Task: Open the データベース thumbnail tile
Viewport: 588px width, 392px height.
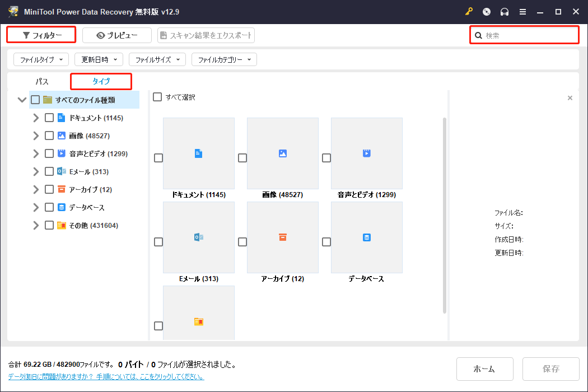Action: [367, 237]
